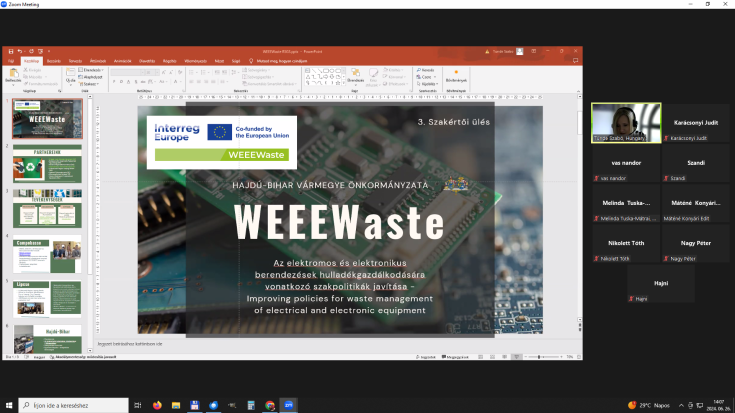
Task: Select the slide 2 'Partnerseink' thumbnail
Action: click(47, 163)
